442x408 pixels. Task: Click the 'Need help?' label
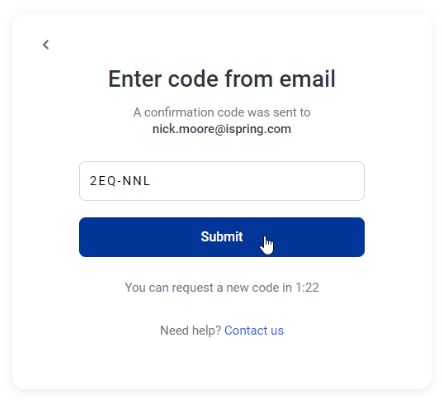(x=190, y=331)
